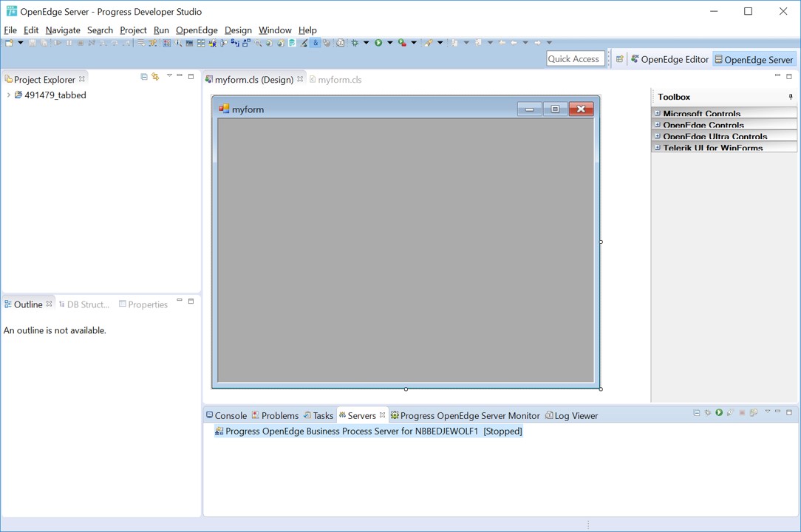
Task: Click Collapse All in Project Explorer
Action: pos(144,77)
